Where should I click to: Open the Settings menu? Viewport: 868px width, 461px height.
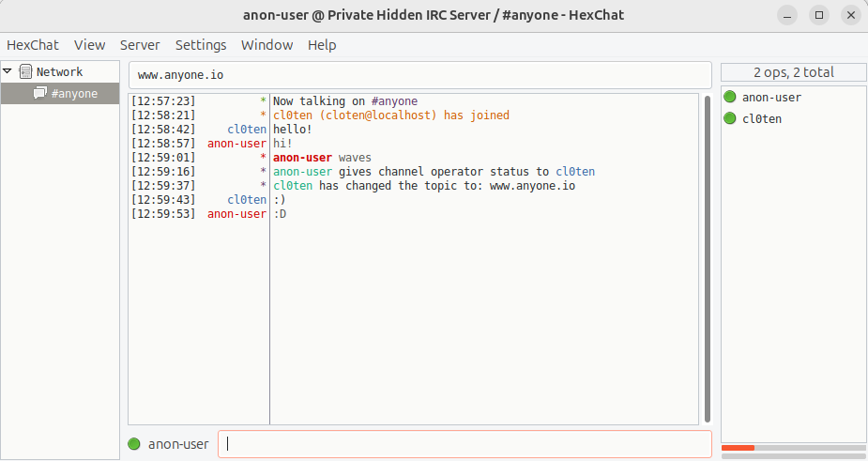201,45
